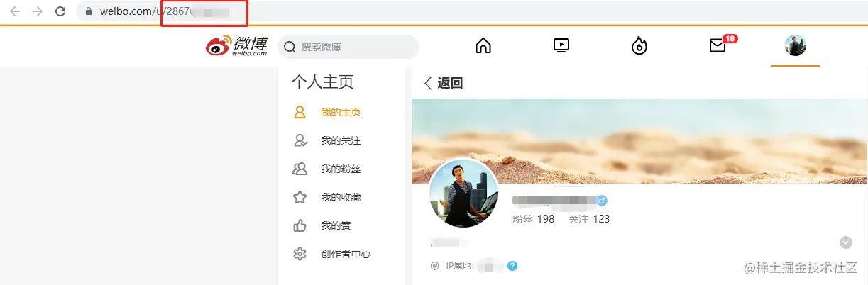The image size is (868, 285).
Task: Open the video player icon in the top navigation
Action: click(x=561, y=46)
